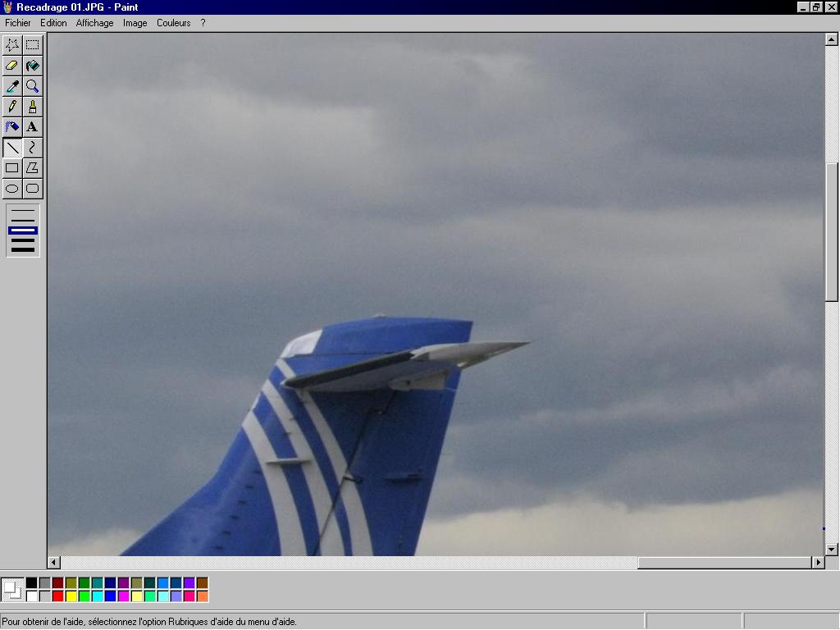Image resolution: width=840 pixels, height=630 pixels.
Task: Select the Free-Form Select tool
Action: tap(12, 45)
